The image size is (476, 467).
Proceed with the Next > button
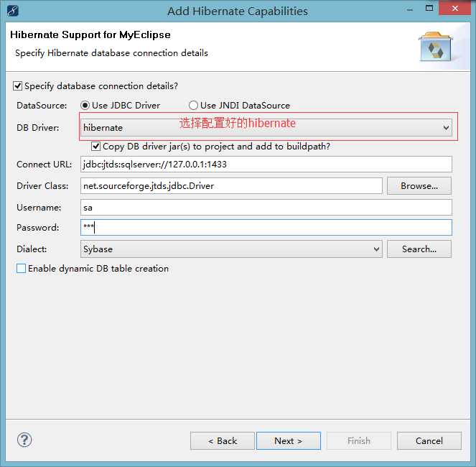(289, 441)
